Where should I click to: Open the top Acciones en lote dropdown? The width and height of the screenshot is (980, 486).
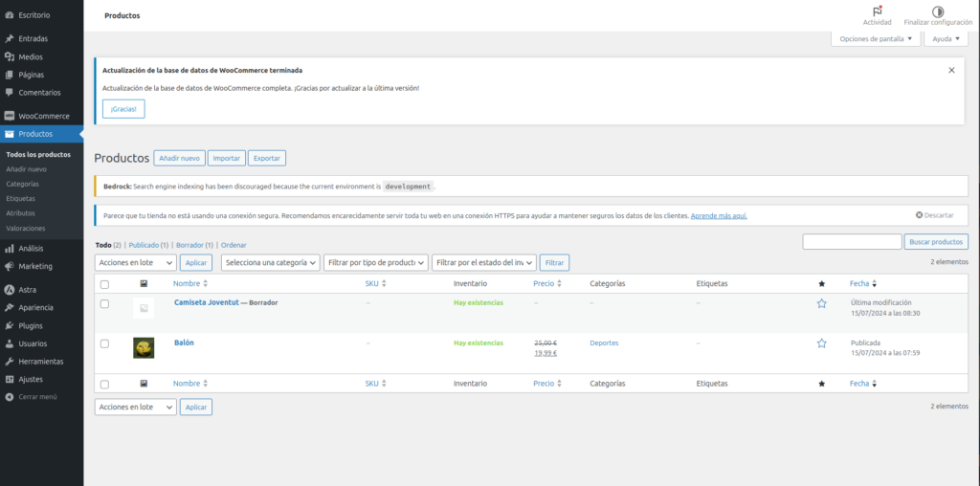(x=135, y=262)
